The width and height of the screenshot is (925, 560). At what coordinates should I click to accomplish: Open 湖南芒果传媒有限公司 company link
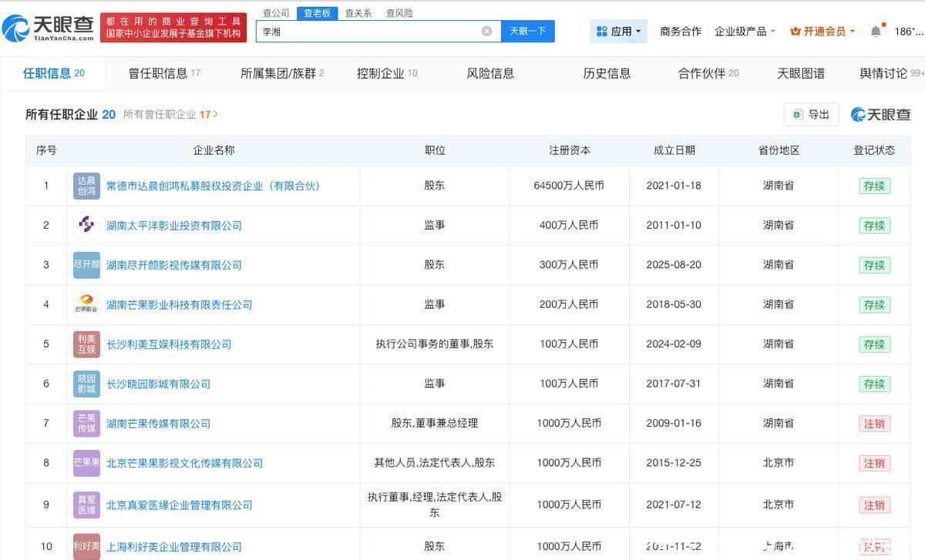click(x=158, y=424)
